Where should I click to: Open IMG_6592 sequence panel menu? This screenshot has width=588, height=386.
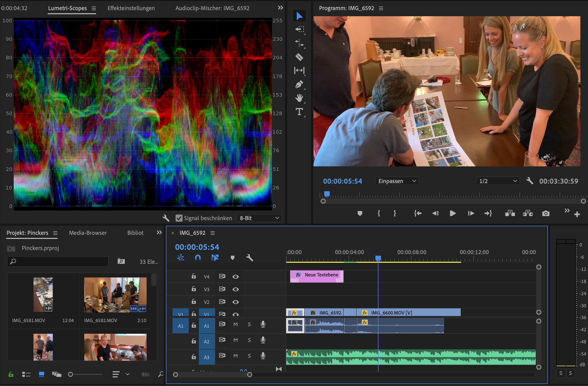point(213,233)
